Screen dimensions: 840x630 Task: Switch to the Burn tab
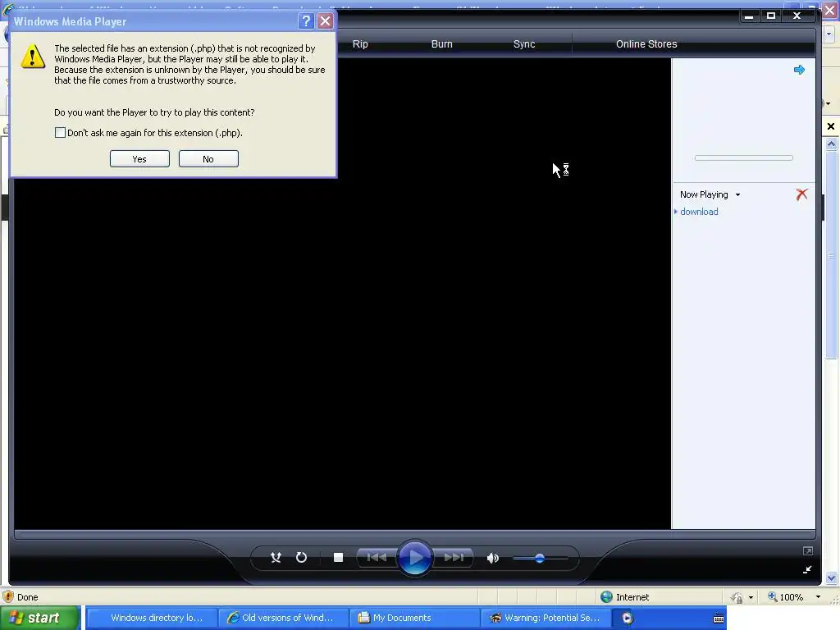tap(442, 44)
